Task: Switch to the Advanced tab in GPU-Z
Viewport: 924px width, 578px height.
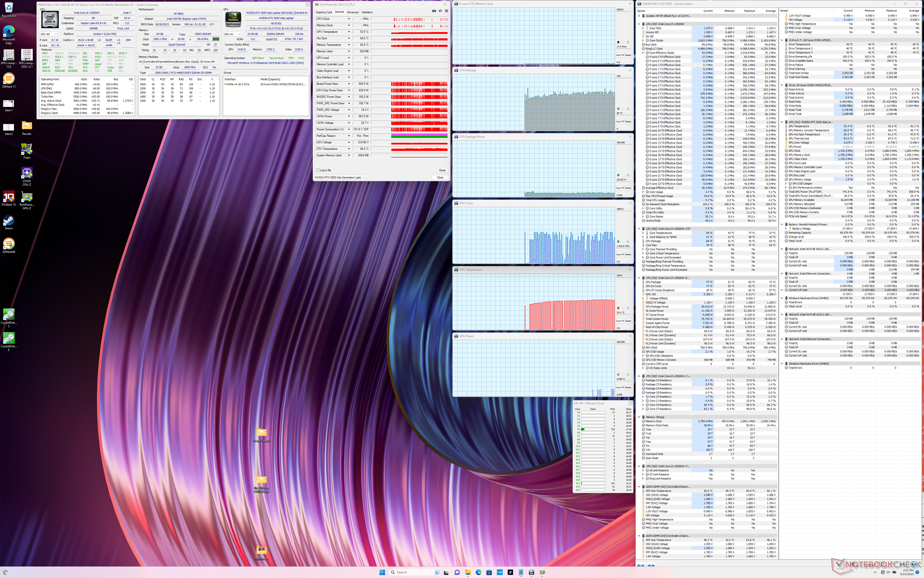Action: click(353, 12)
